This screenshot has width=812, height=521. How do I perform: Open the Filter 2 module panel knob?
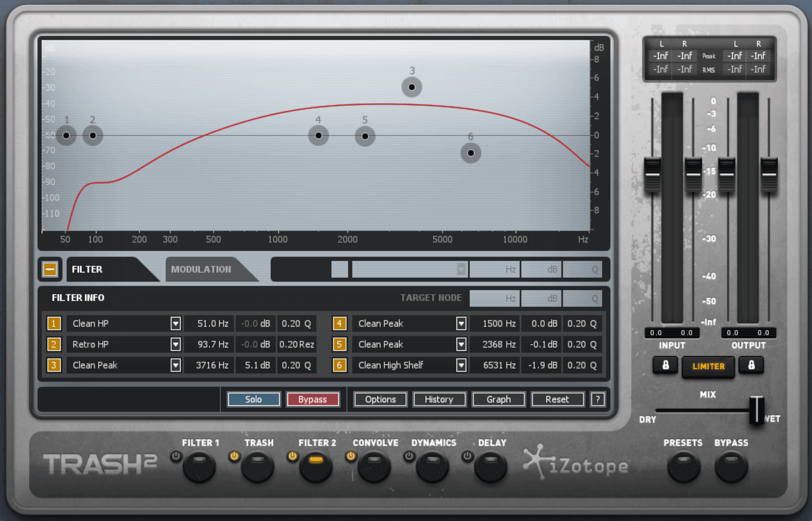316,467
